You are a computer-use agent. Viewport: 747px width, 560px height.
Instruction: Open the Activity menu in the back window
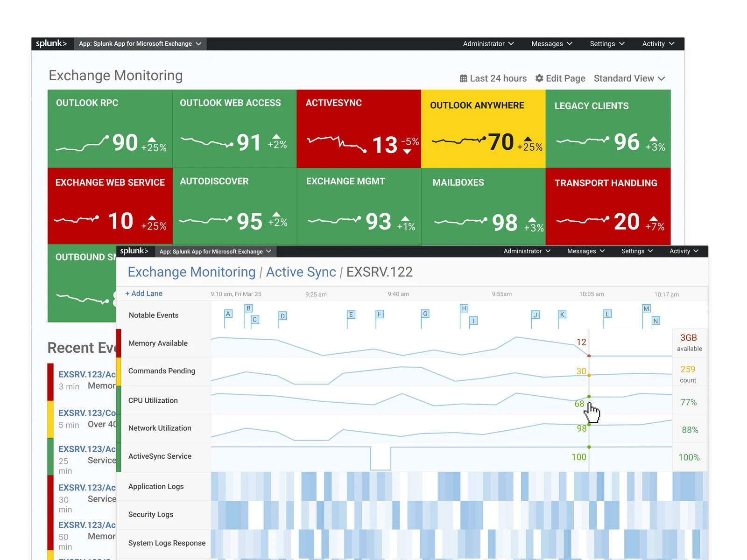point(658,44)
